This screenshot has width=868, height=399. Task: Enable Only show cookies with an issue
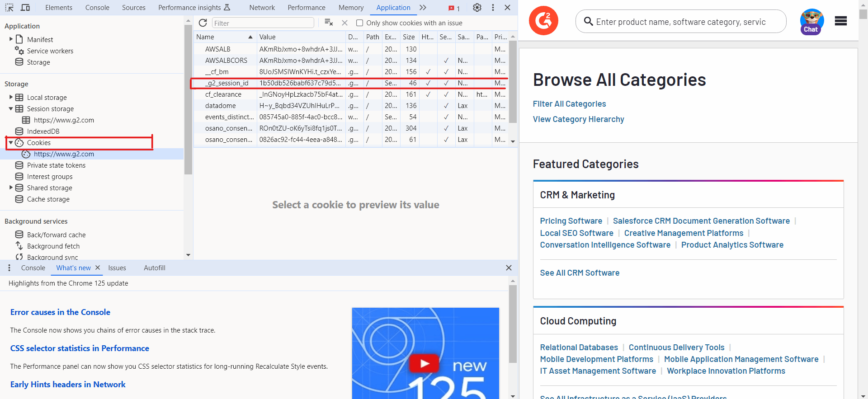(360, 23)
